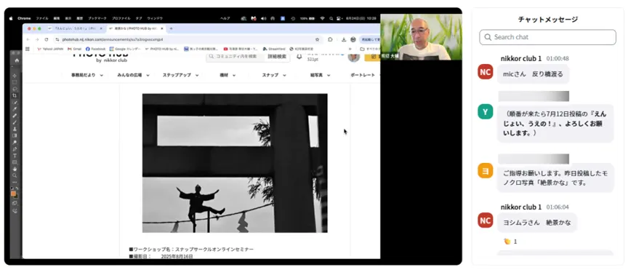644x275 pixels.
Task: Select the Rectangular Marquee tool
Action: point(15,82)
